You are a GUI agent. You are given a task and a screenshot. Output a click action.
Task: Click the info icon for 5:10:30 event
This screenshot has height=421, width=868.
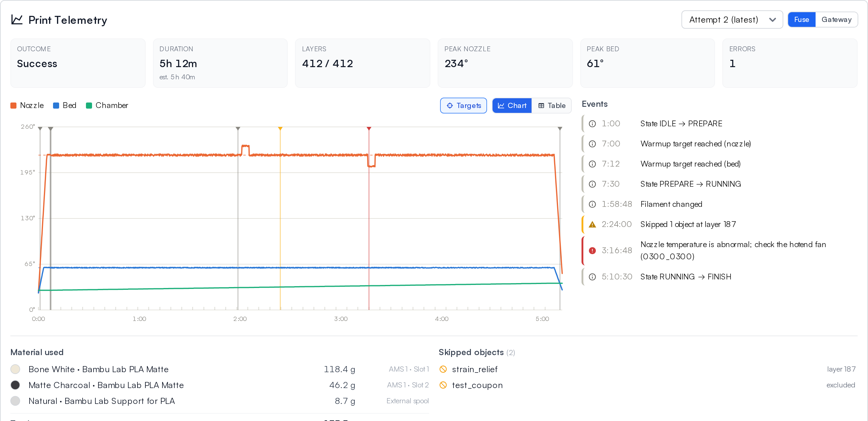pos(592,277)
